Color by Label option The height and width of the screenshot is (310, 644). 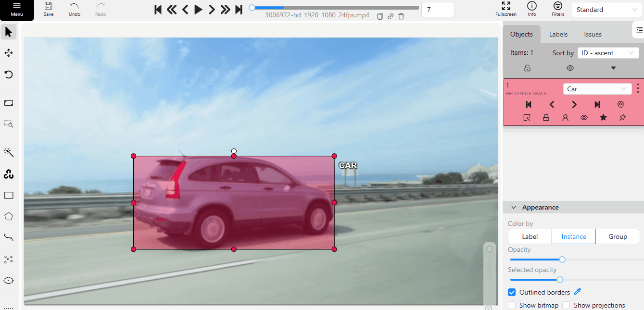coord(530,236)
